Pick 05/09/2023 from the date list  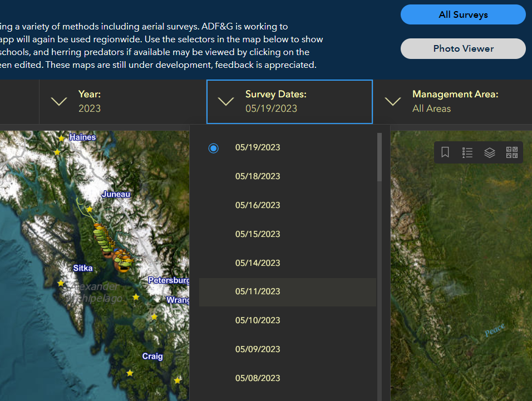(258, 349)
